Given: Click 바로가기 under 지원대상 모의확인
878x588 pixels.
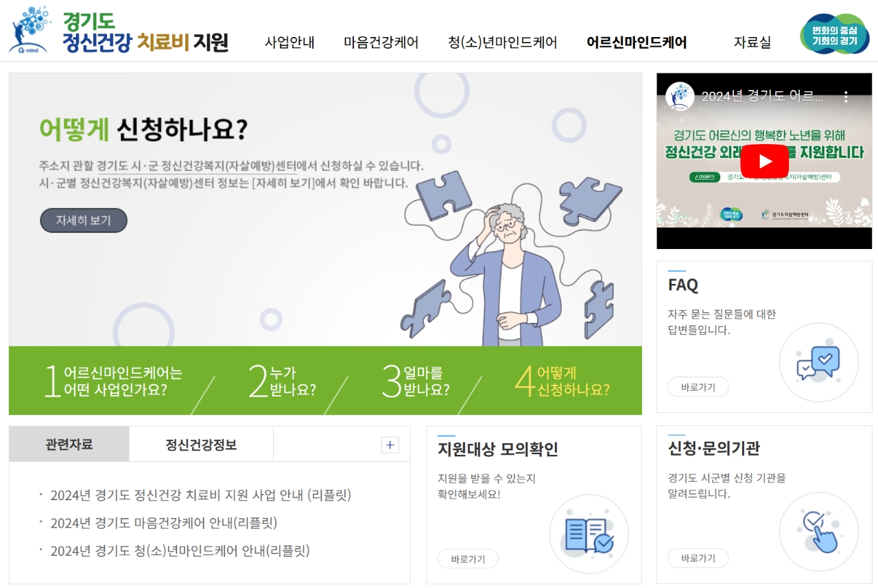Looking at the screenshot, I should coord(468,558).
